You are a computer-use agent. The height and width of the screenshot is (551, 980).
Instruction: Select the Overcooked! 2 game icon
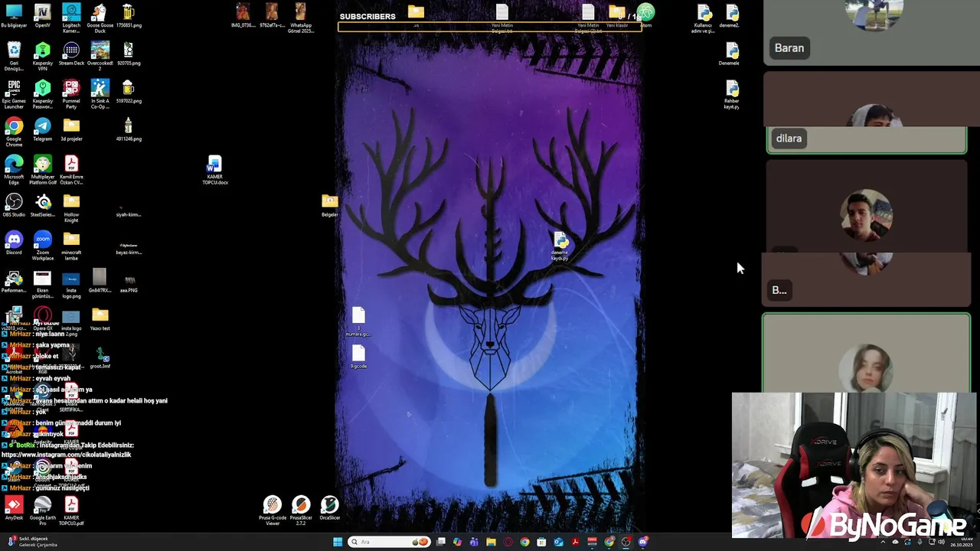tap(100, 56)
